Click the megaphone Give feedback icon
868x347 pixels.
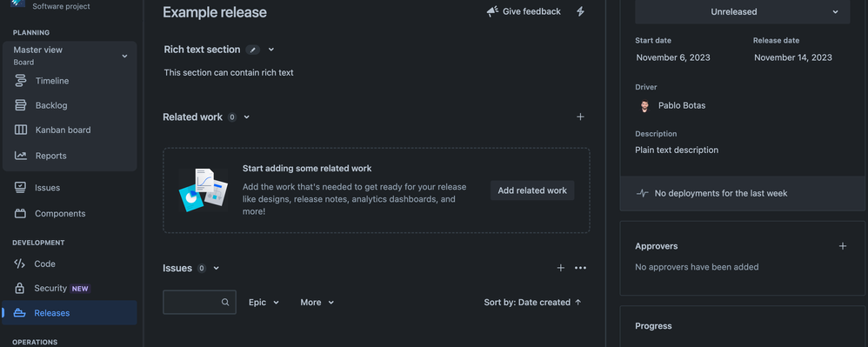coord(492,11)
